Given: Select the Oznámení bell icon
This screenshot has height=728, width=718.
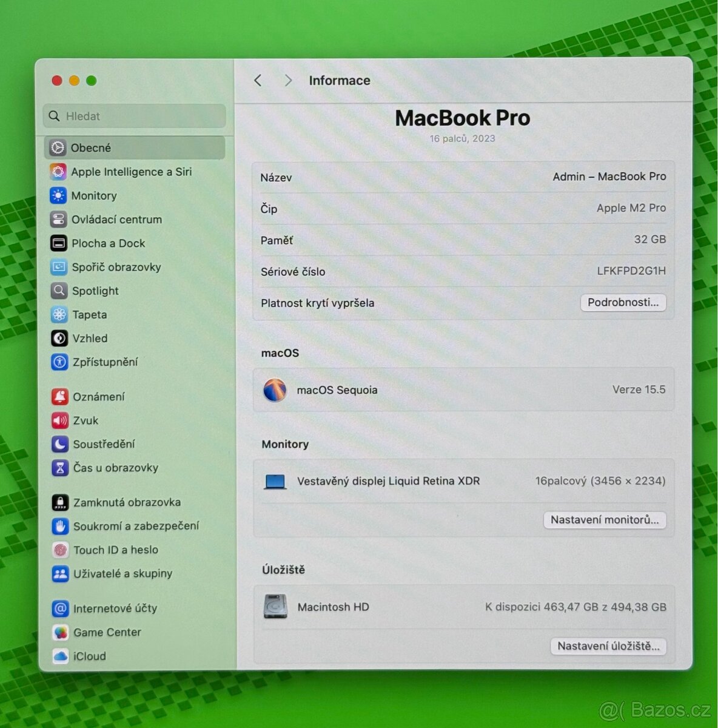Looking at the screenshot, I should point(60,396).
